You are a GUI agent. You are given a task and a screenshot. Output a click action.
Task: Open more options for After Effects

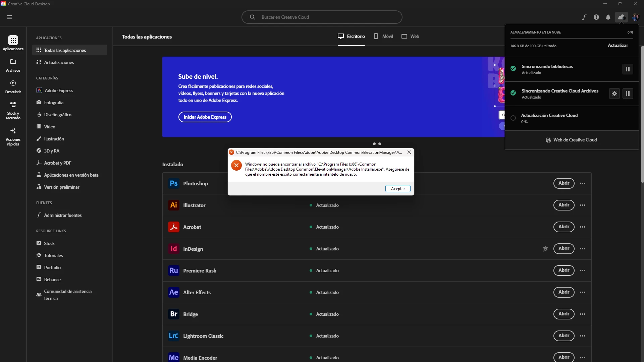[583, 292]
